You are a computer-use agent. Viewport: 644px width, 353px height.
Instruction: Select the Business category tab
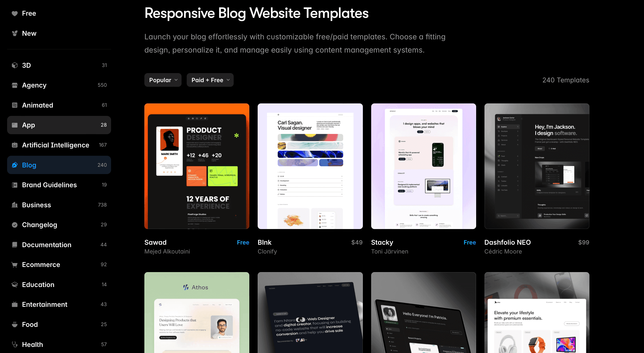click(x=36, y=205)
